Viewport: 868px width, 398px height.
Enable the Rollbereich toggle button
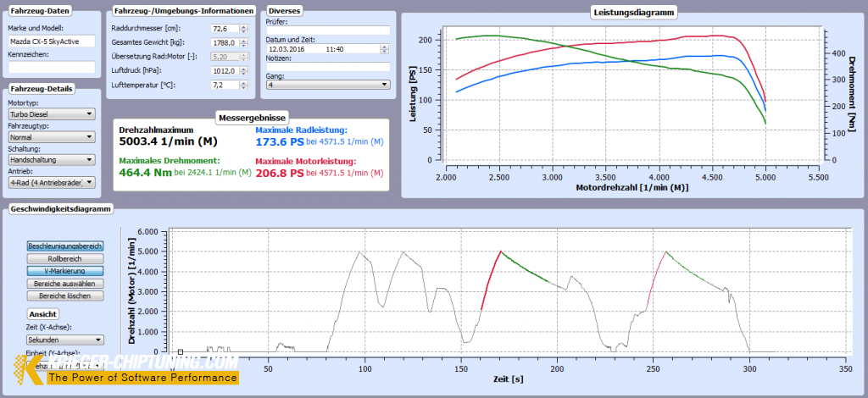(65, 258)
